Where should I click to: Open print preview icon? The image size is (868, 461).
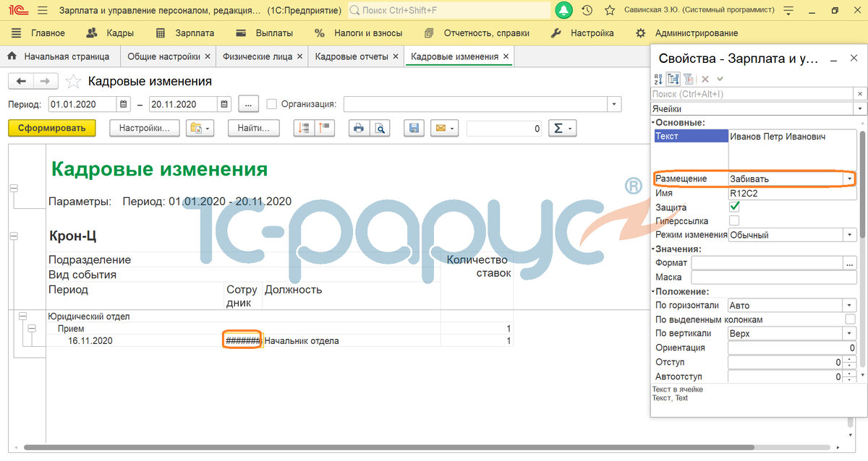tap(380, 128)
